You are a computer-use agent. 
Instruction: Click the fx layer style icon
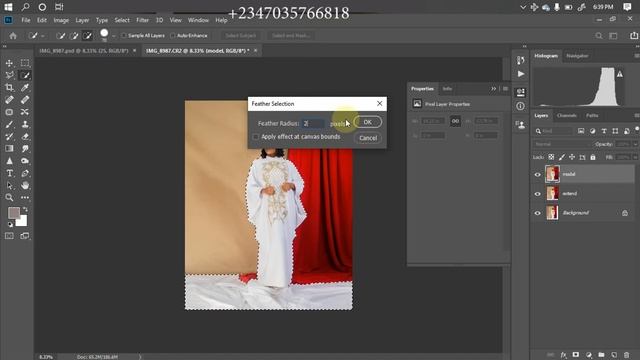click(563, 355)
